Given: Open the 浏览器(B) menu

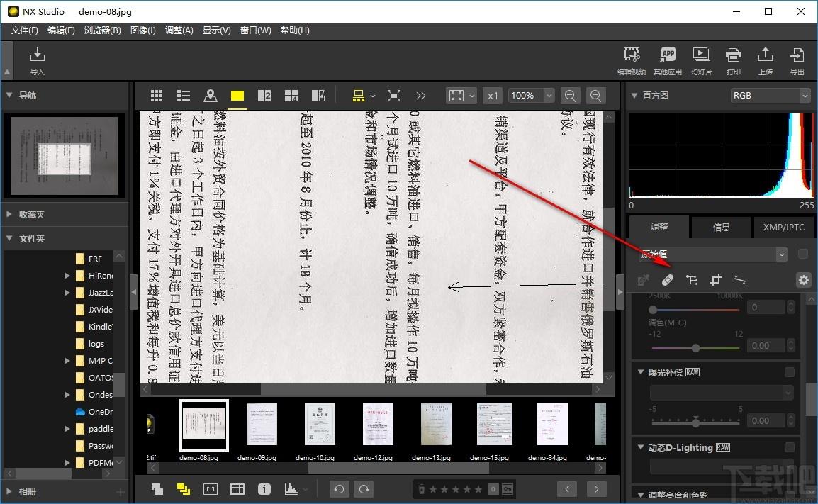Looking at the screenshot, I should [x=102, y=30].
